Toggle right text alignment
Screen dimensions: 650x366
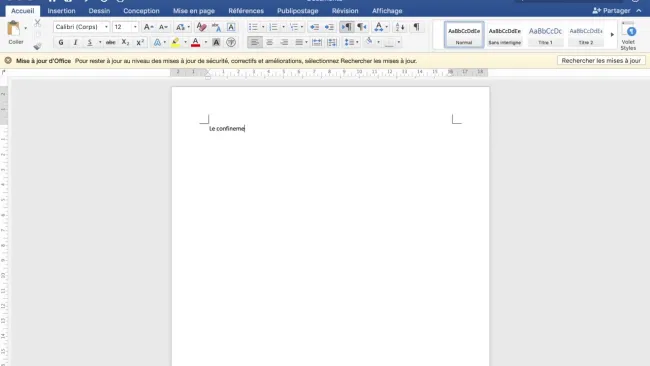click(284, 42)
